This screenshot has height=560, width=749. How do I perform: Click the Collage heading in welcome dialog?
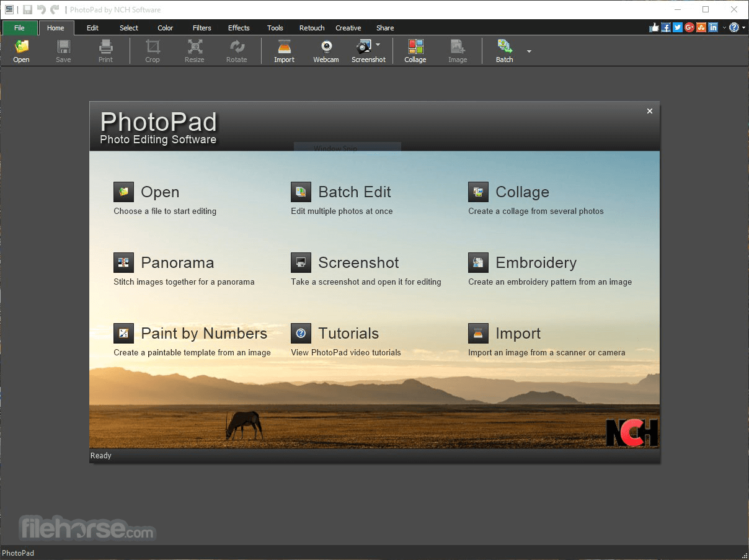522,193
